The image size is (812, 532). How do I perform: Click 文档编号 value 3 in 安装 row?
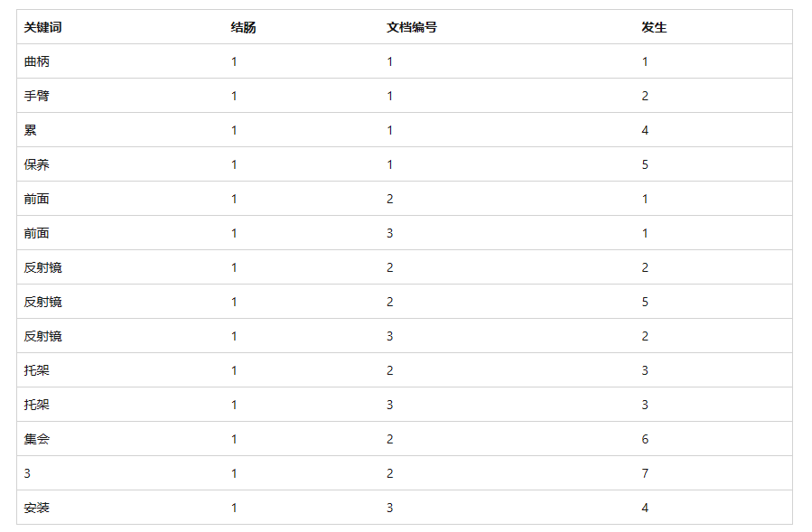point(390,508)
